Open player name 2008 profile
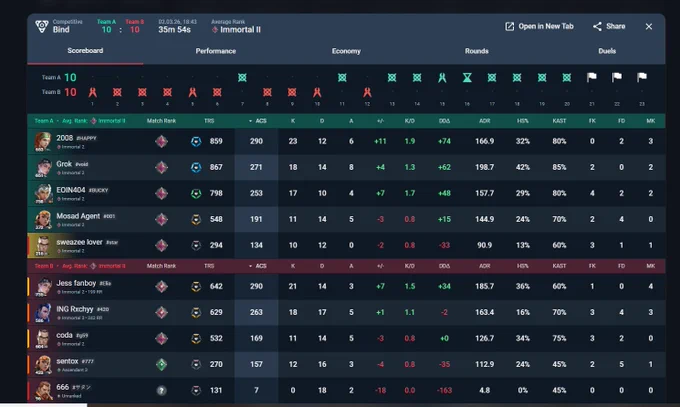Viewport: 680px width, 407px height. pyautogui.click(x=65, y=138)
